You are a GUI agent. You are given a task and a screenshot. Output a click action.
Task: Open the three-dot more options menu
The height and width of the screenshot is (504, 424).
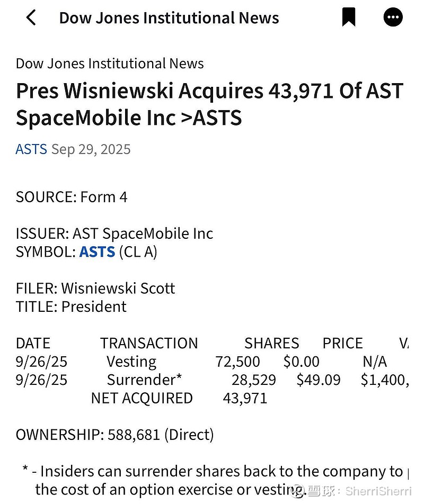tap(393, 17)
